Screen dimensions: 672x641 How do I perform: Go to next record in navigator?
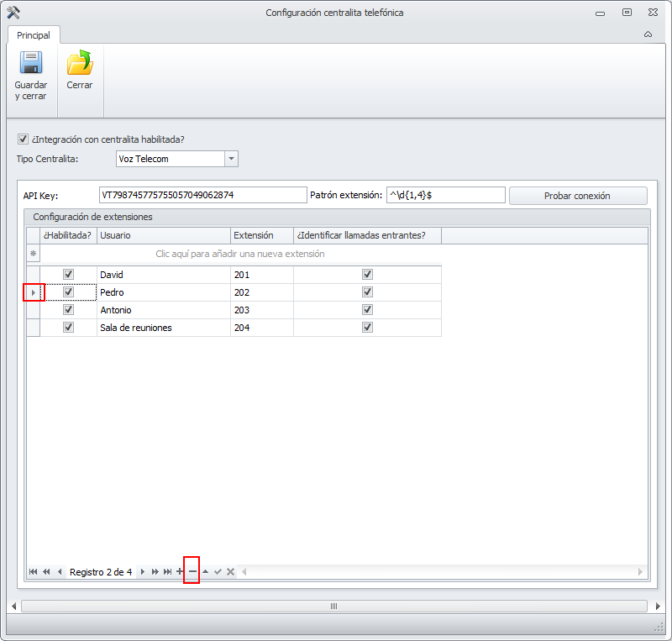coord(143,572)
